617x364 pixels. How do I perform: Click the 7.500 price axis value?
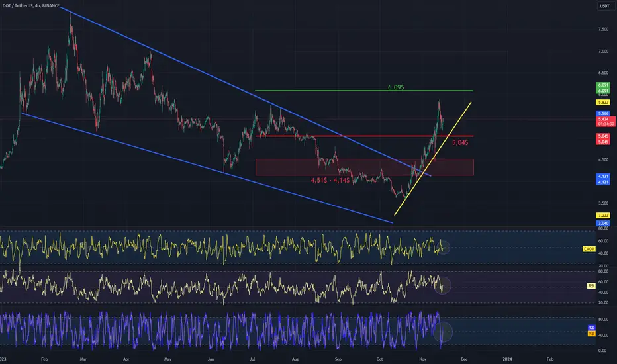pyautogui.click(x=603, y=30)
